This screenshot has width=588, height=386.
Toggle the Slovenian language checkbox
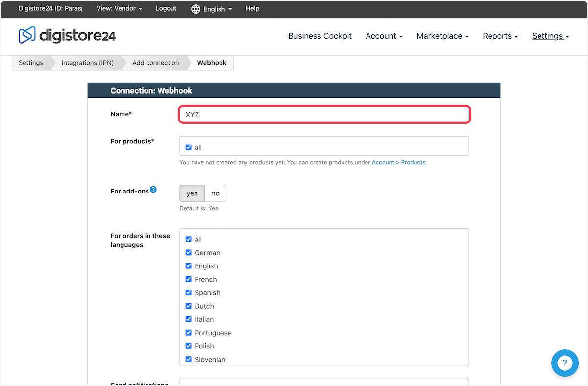tap(189, 359)
